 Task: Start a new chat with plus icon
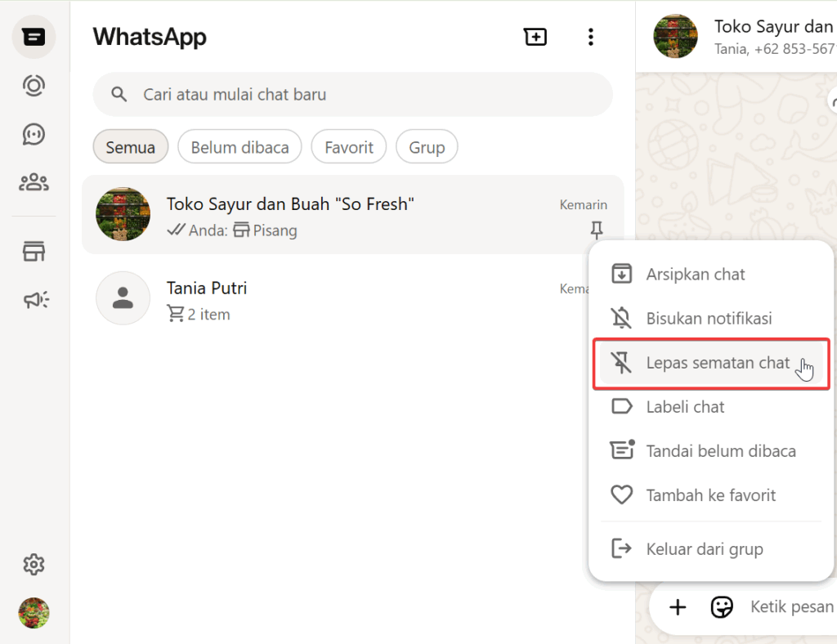pos(535,37)
